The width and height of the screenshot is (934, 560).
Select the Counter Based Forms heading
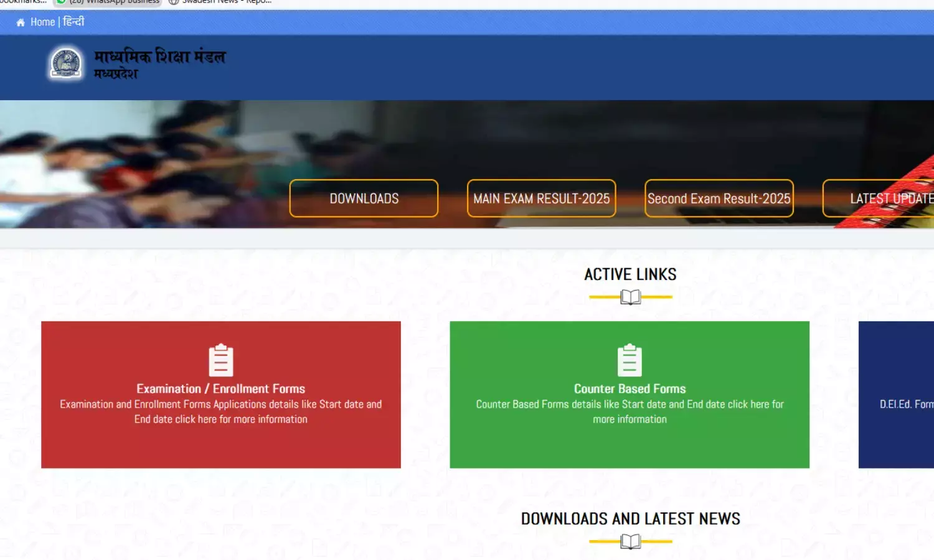tap(630, 389)
